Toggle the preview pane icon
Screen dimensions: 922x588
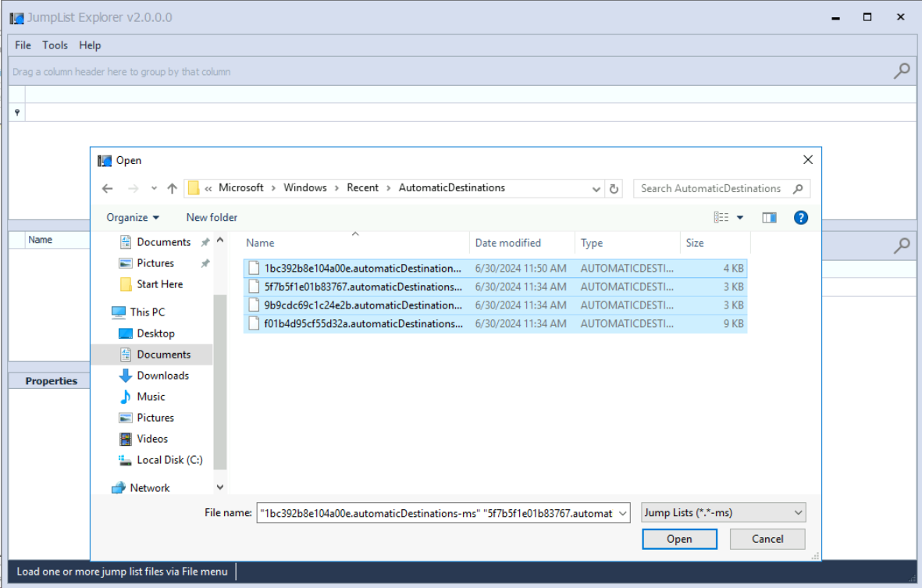click(x=769, y=218)
